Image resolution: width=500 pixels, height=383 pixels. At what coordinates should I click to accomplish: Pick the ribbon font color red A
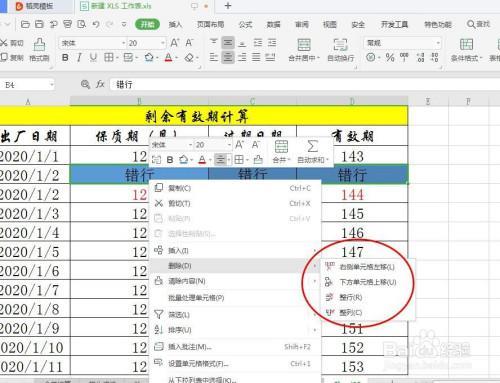[x=169, y=58]
